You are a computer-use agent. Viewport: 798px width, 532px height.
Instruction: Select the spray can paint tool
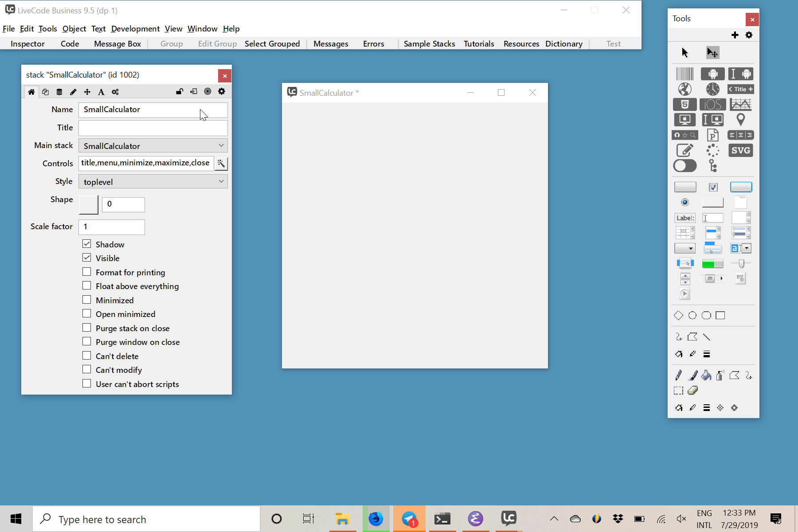point(720,376)
